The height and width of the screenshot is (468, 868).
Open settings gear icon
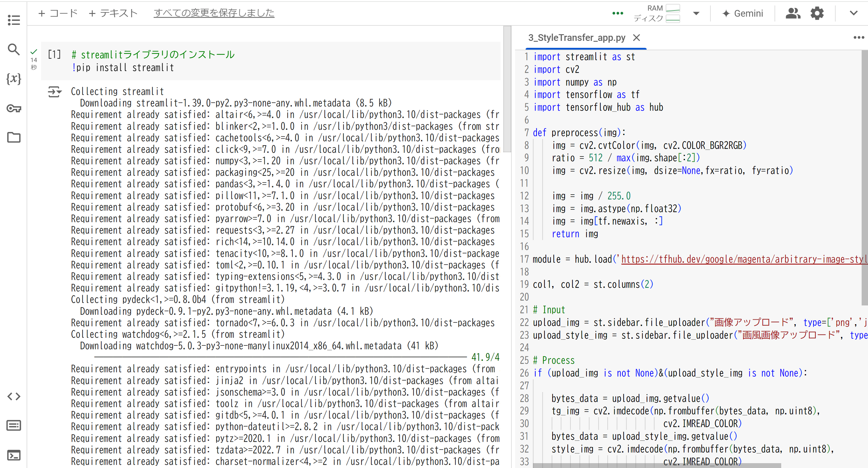point(817,14)
